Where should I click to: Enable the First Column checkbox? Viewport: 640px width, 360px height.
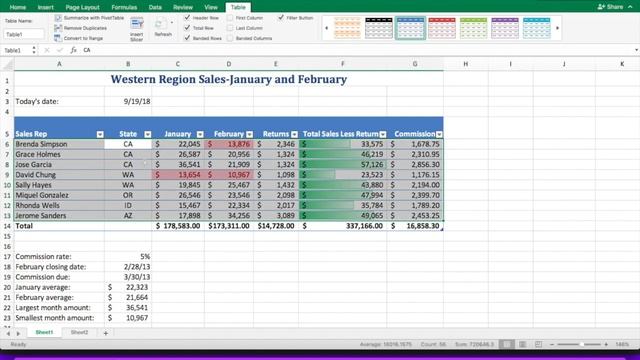point(230,18)
